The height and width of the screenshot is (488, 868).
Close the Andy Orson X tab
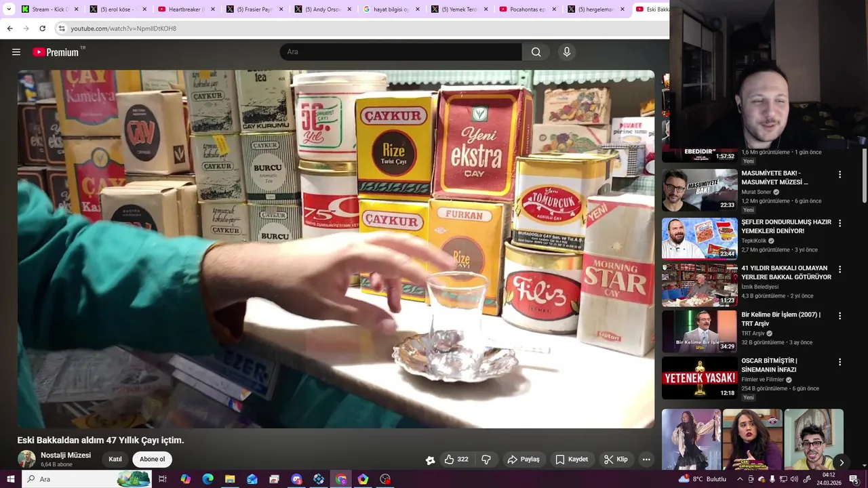point(349,9)
